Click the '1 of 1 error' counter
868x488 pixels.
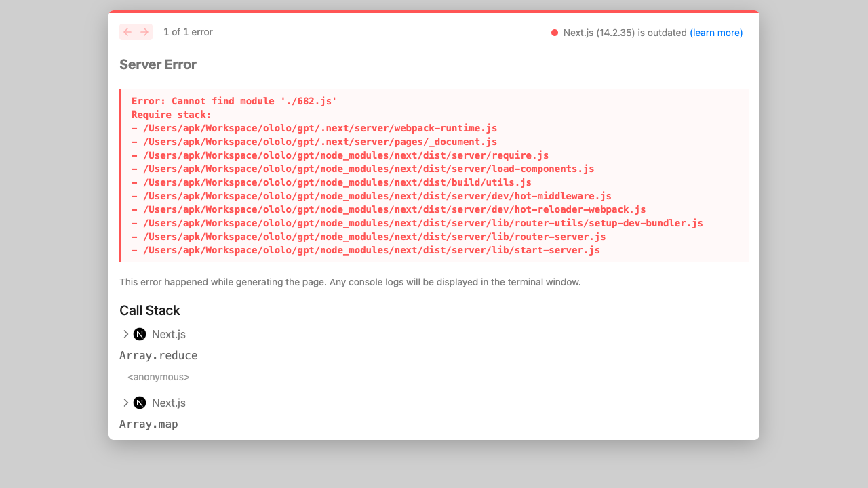point(188,32)
